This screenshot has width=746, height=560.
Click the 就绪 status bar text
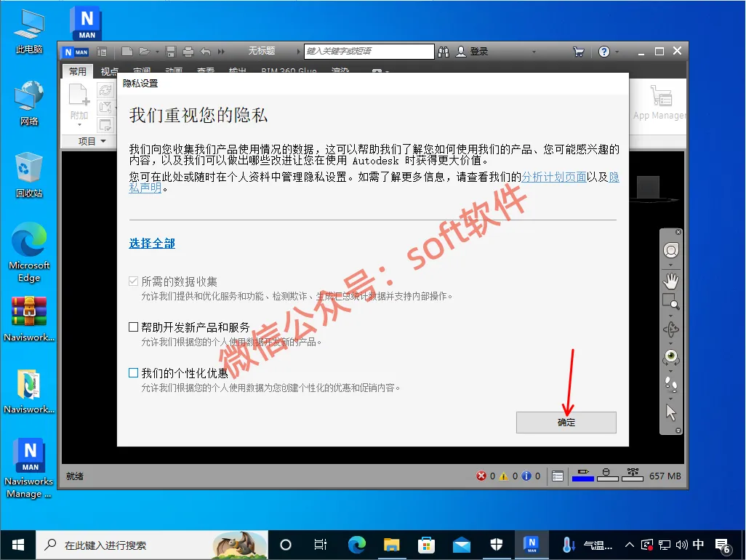click(x=75, y=476)
